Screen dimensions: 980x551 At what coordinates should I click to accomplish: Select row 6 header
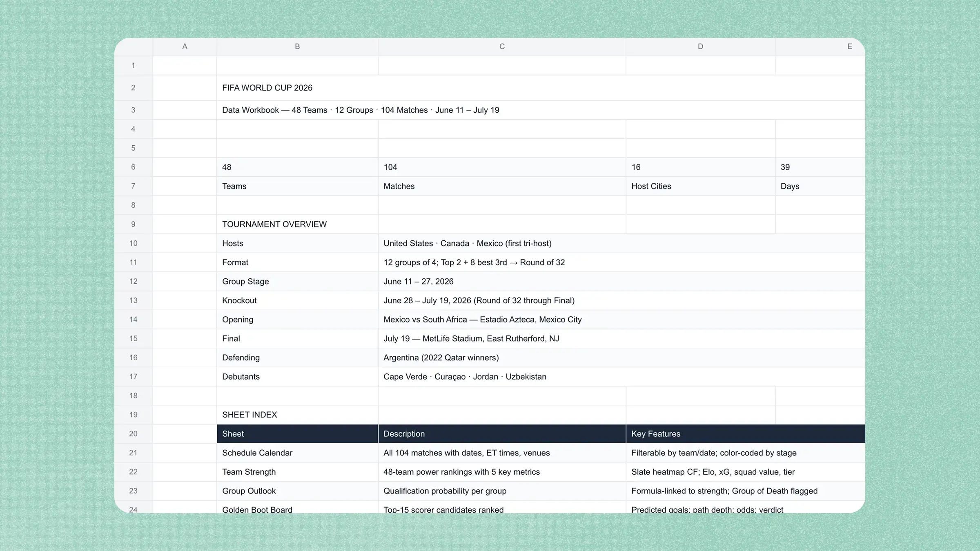coord(134,167)
